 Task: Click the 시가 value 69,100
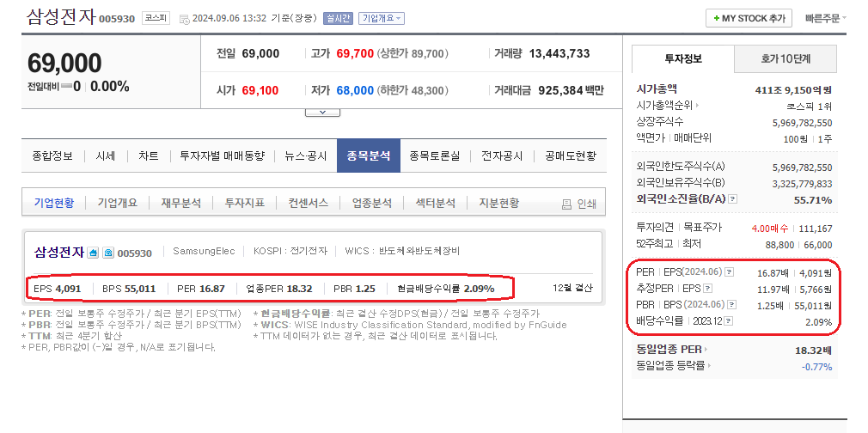260,90
